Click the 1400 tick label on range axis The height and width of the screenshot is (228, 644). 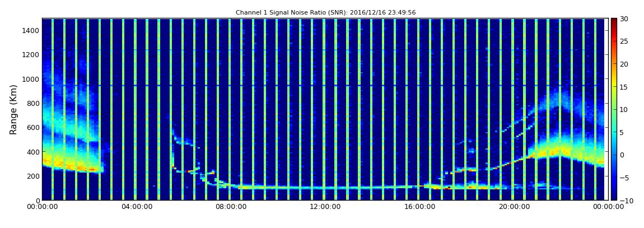coord(31,31)
